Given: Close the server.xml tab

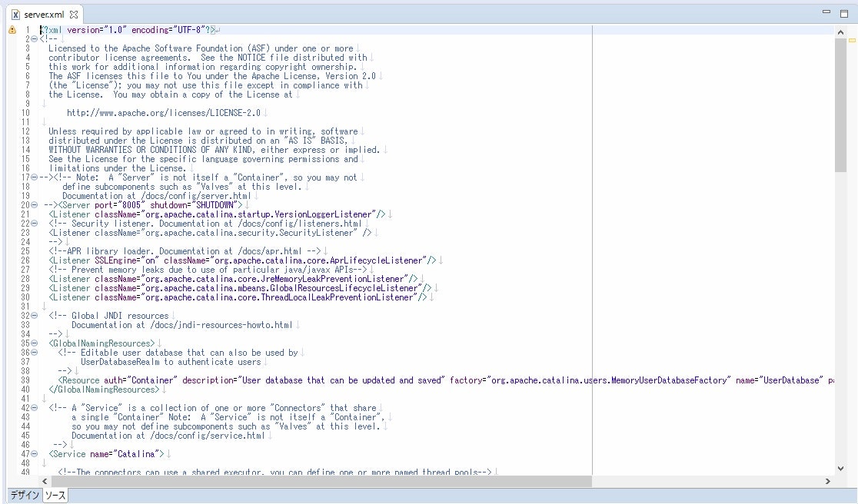Looking at the screenshot, I should (74, 15).
